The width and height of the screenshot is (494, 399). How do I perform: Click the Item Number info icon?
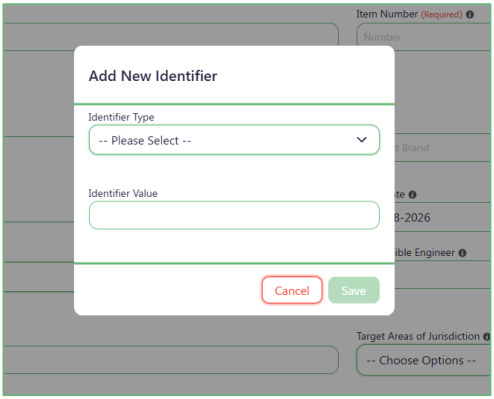(470, 15)
